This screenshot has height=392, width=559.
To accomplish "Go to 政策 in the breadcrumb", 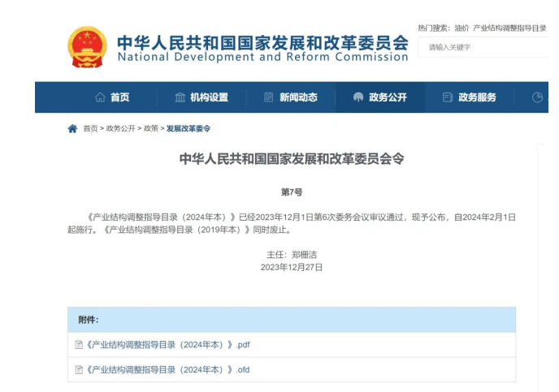I will click(x=151, y=128).
